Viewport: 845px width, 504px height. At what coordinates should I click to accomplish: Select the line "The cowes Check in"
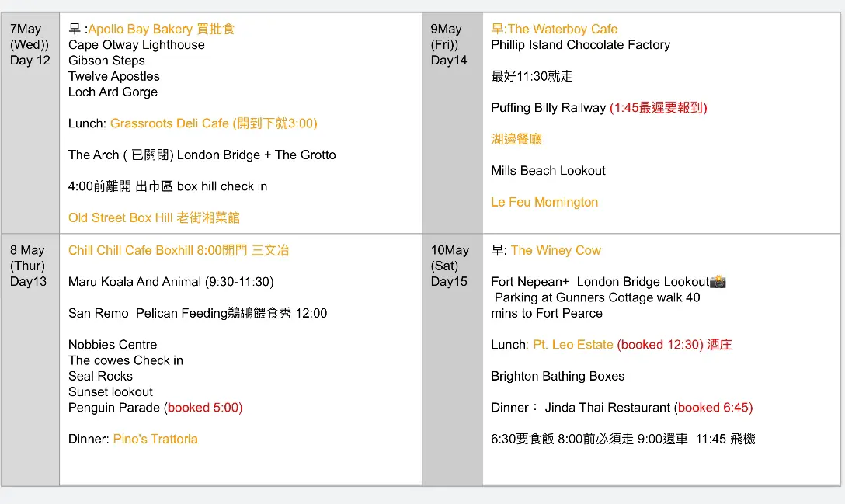click(x=126, y=360)
